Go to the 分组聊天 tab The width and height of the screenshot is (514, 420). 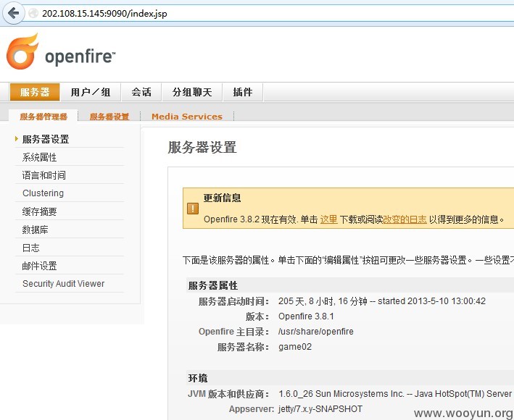[192, 92]
